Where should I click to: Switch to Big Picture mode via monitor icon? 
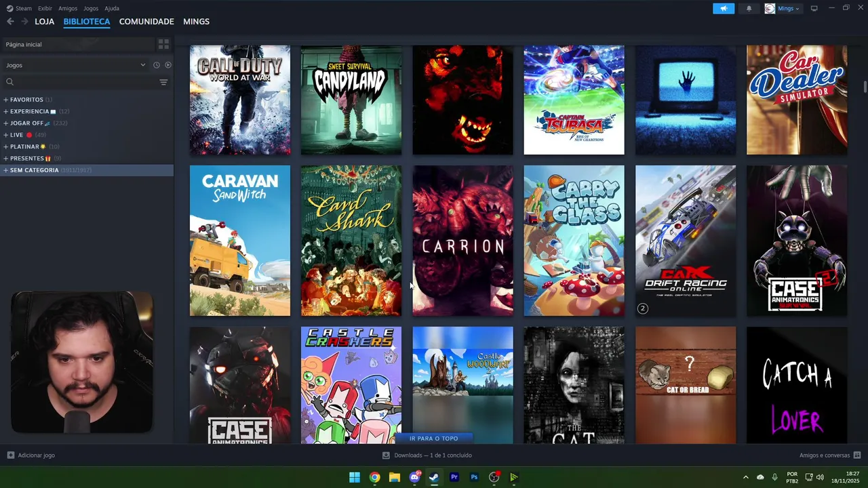(814, 8)
